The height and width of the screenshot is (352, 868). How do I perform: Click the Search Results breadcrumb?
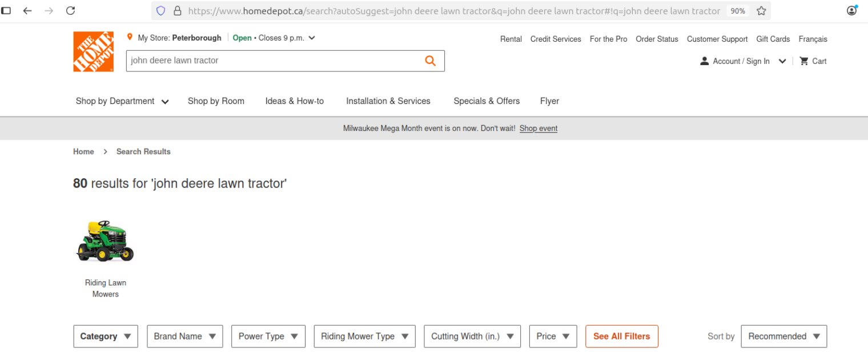(143, 151)
